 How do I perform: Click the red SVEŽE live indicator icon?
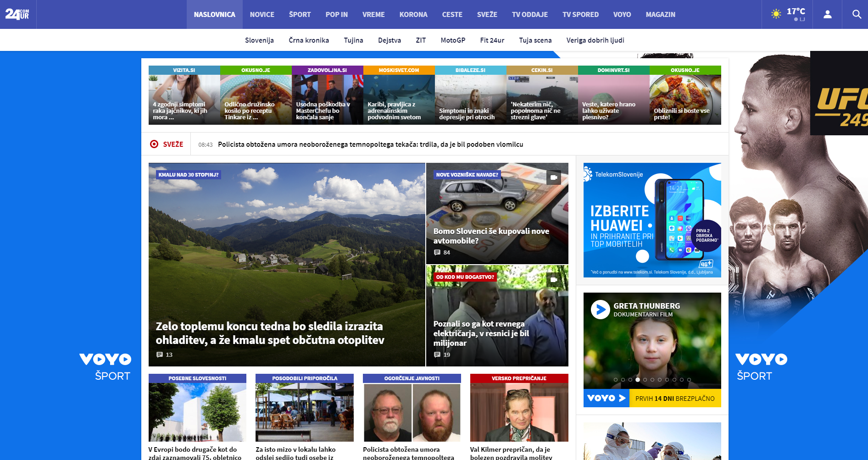click(154, 144)
